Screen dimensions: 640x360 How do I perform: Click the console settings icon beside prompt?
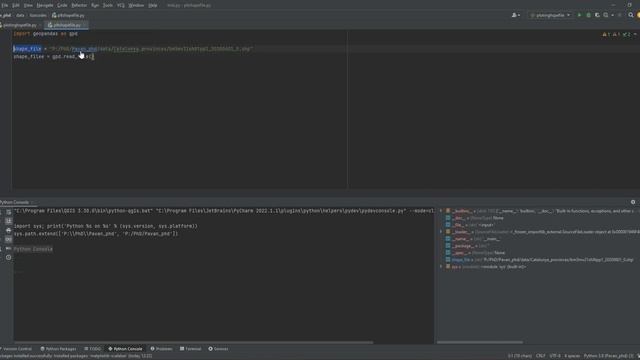click(9, 249)
